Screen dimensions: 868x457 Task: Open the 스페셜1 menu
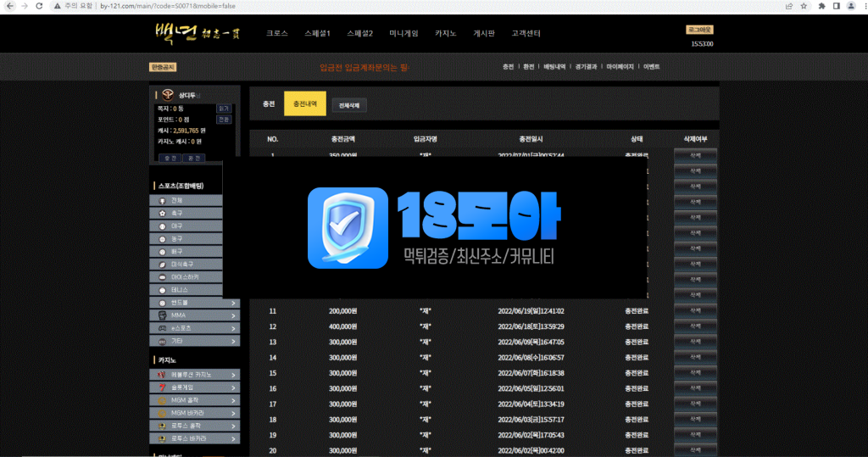[317, 33]
